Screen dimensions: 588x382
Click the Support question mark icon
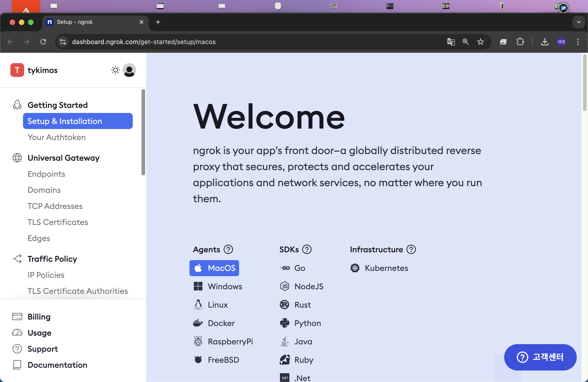pyautogui.click(x=17, y=349)
